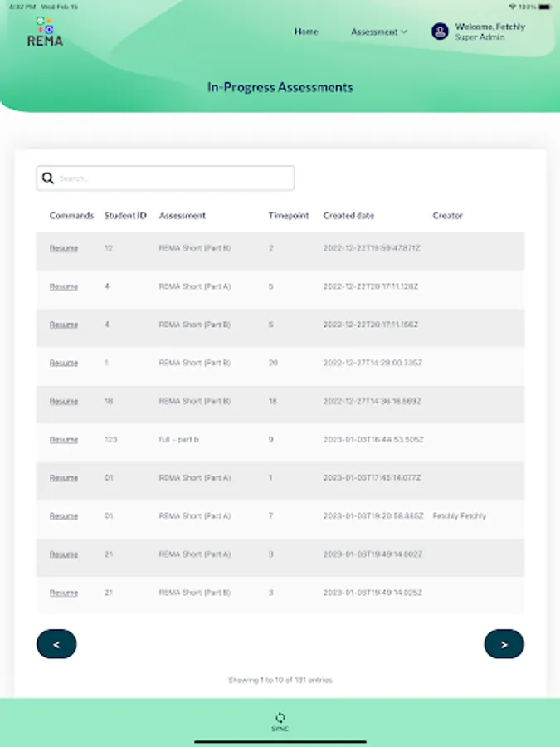Resume Part A for Student ID 21
Viewport: 560px width, 747px height.
click(x=64, y=554)
